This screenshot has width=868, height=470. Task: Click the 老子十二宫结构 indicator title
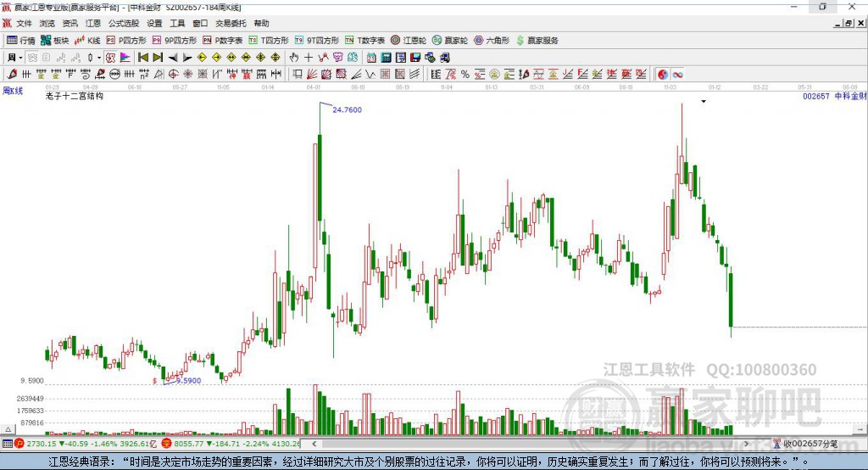[75, 96]
